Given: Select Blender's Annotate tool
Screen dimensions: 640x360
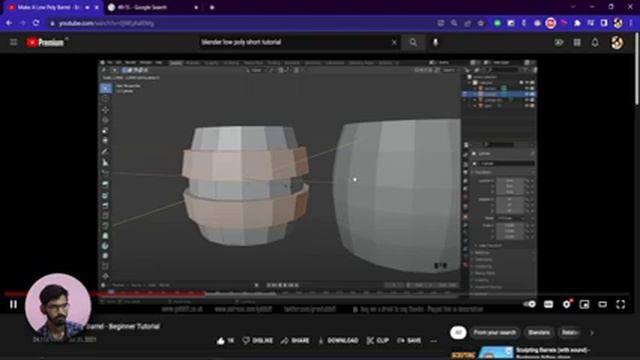Looking at the screenshot, I should pos(105,151).
